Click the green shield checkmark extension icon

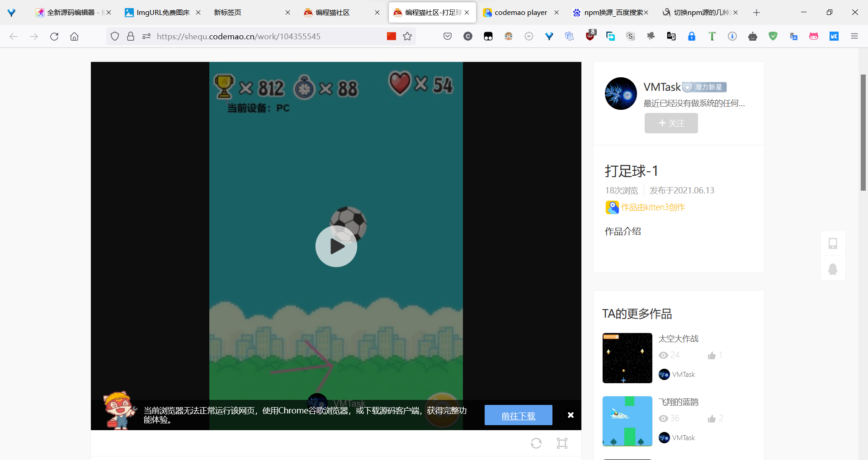[773, 36]
